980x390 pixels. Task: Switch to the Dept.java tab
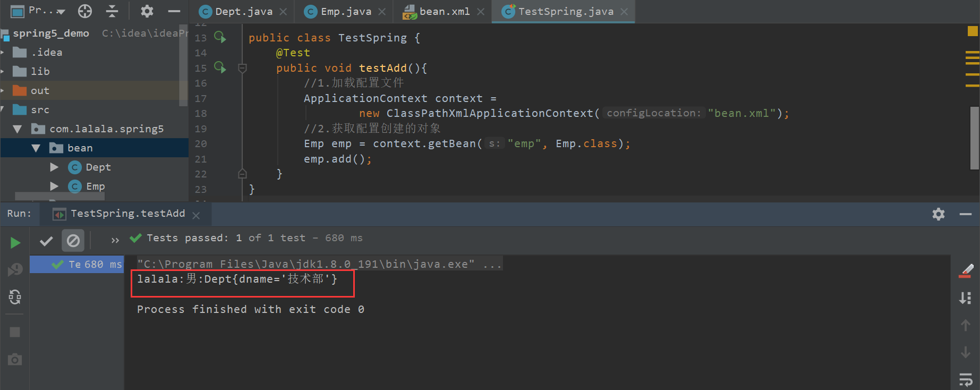click(243, 11)
